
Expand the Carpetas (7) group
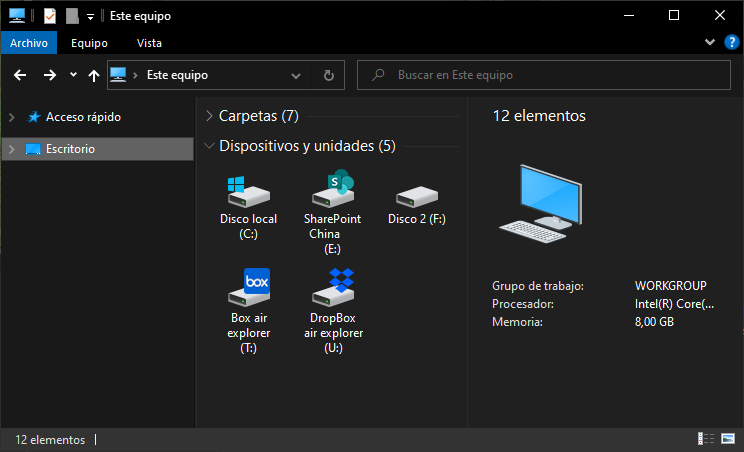point(209,116)
